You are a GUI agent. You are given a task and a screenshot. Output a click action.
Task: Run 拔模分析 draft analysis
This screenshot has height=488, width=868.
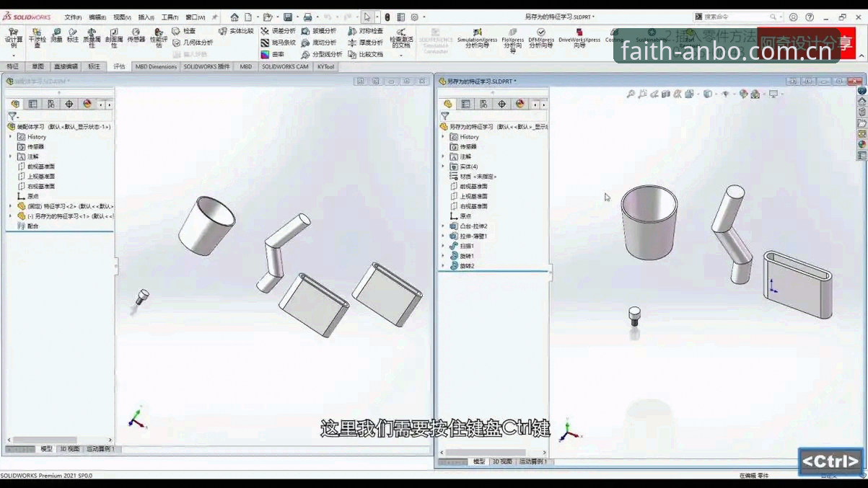pyautogui.click(x=319, y=31)
